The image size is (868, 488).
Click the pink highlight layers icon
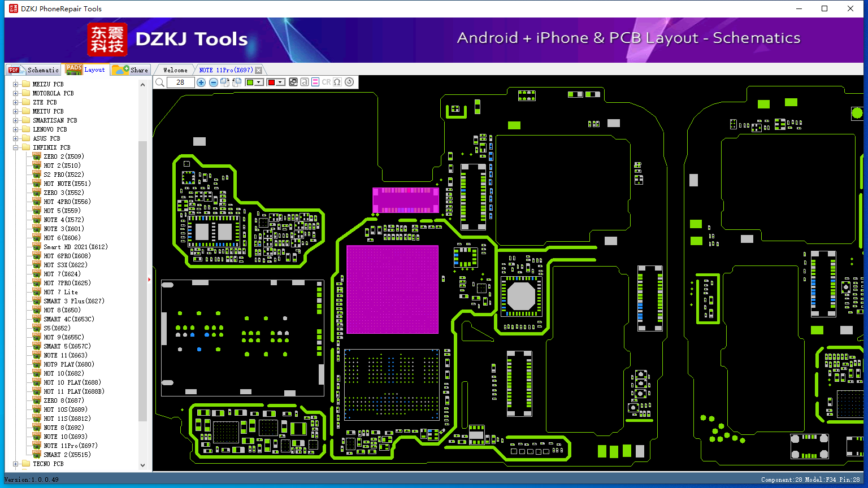(315, 82)
